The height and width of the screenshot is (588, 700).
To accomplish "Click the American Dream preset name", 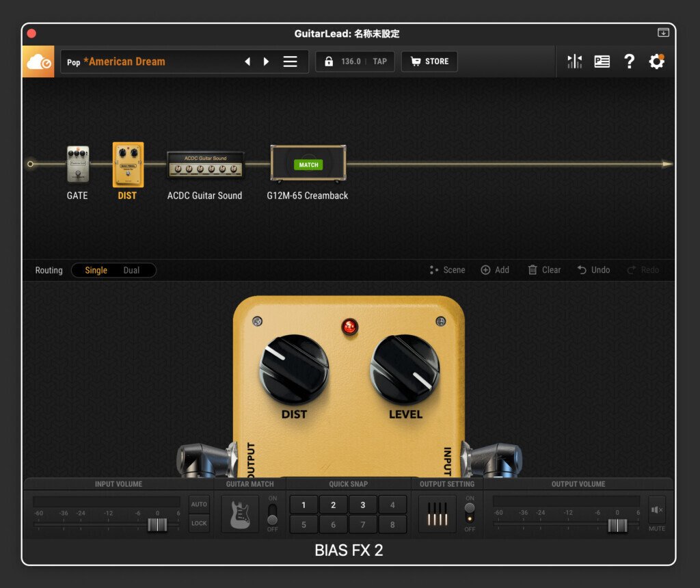I will coord(124,62).
